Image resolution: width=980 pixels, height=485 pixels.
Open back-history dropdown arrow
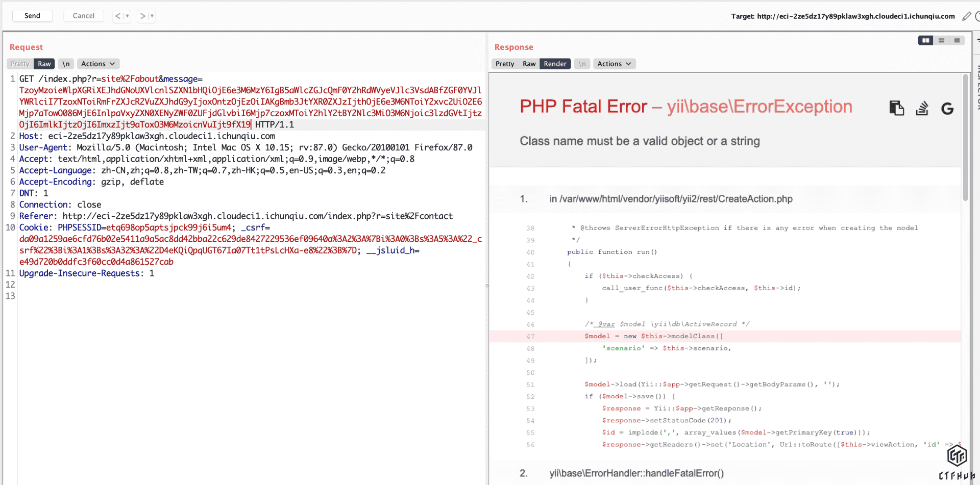128,16
